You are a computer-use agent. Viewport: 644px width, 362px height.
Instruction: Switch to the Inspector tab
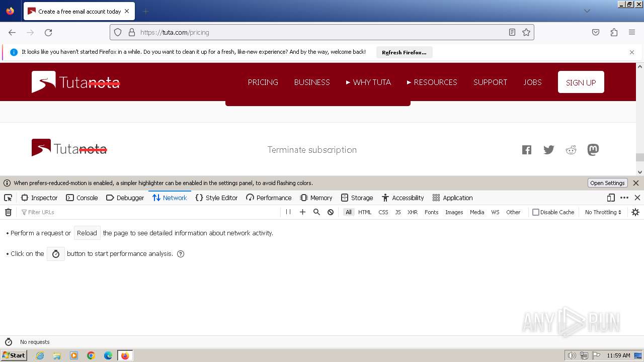click(x=39, y=198)
